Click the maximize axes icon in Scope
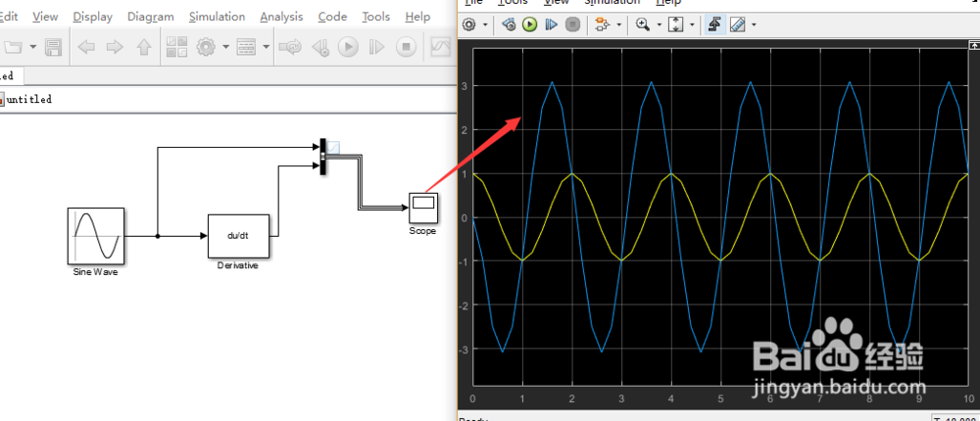The width and height of the screenshot is (980, 421). [x=973, y=44]
